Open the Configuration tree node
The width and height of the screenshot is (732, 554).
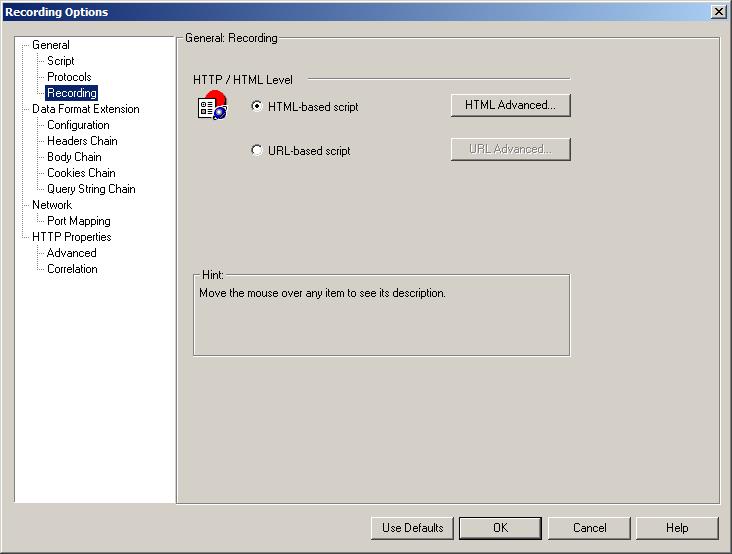78,125
